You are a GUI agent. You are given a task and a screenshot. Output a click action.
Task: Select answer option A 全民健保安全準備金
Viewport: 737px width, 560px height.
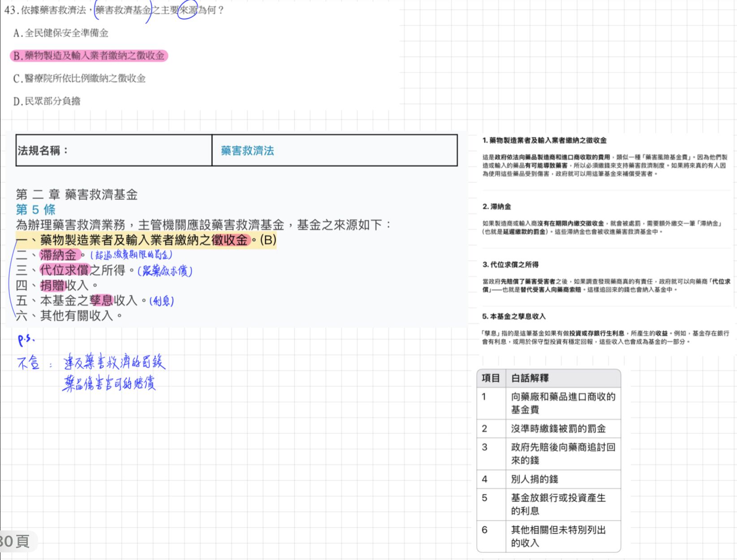coord(61,33)
